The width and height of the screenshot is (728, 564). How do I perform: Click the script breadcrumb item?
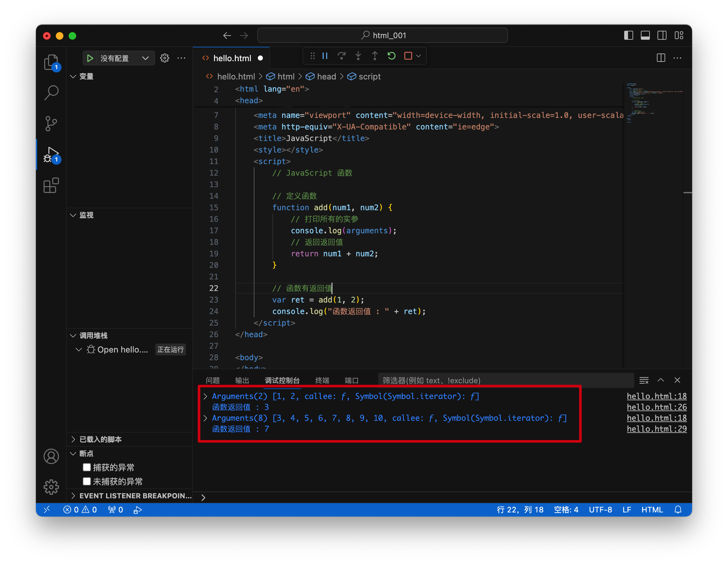(364, 77)
